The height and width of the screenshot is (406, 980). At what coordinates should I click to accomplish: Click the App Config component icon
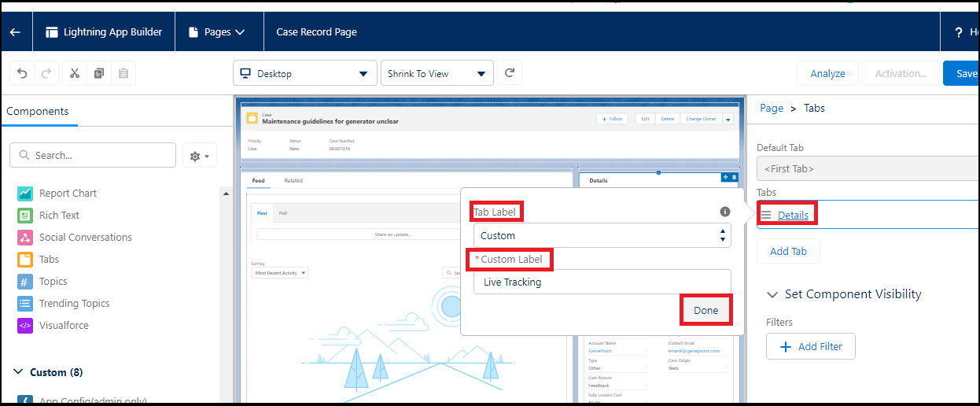point(25,400)
